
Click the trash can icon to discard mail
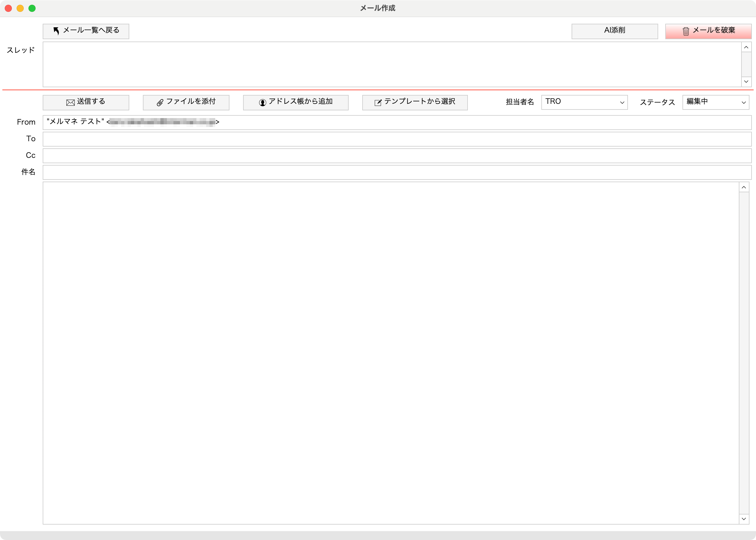(x=686, y=31)
